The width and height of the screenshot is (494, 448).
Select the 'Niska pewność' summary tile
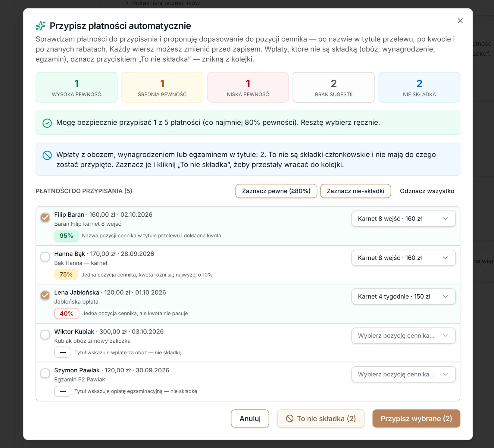point(248,87)
